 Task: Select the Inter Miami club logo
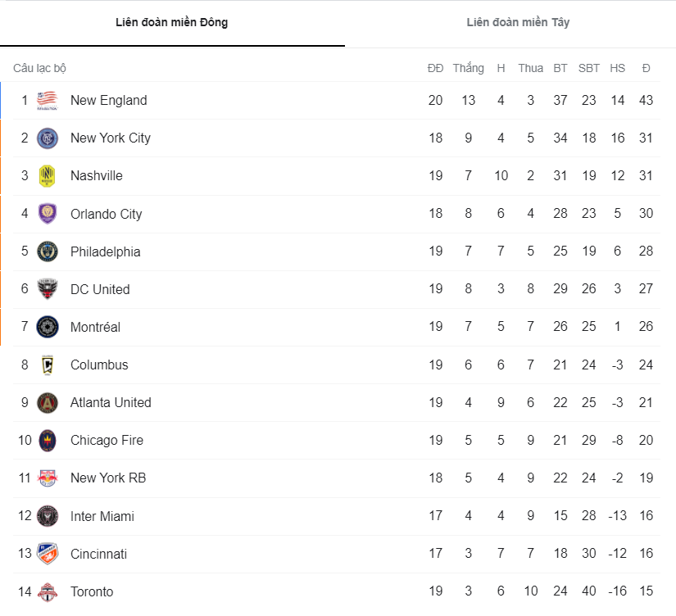click(48, 516)
